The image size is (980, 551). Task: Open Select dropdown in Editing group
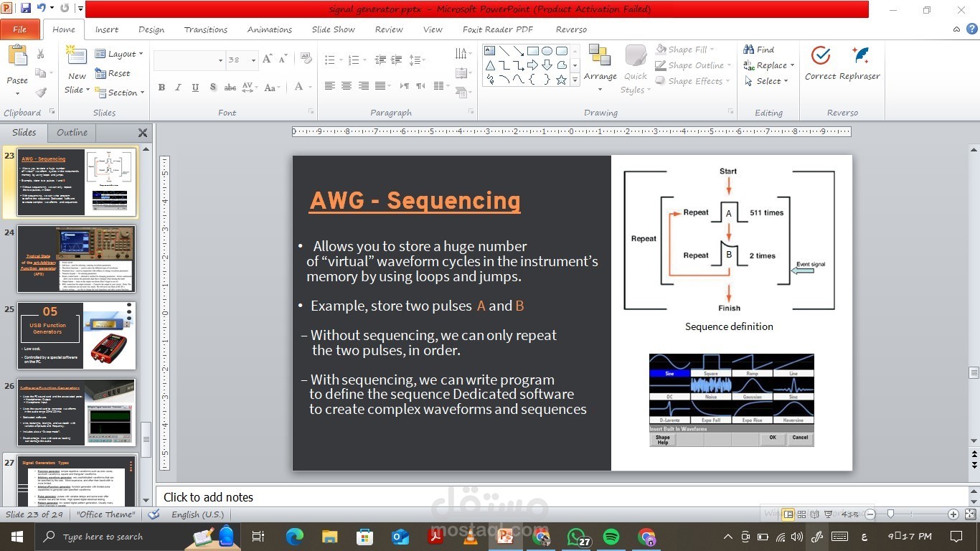click(x=766, y=81)
